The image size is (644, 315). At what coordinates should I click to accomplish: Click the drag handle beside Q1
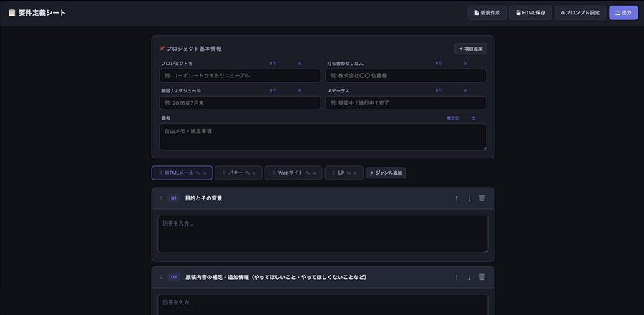pos(162,198)
